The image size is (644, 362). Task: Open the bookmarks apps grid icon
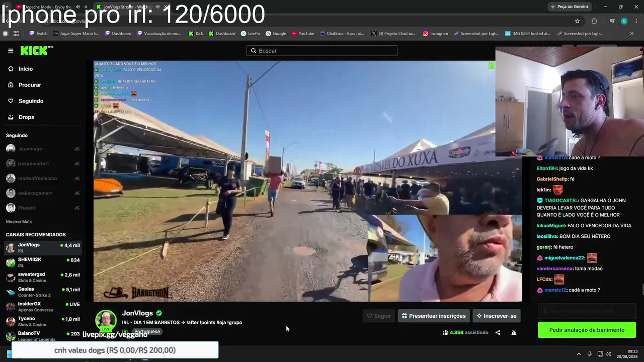pyautogui.click(x=16, y=34)
